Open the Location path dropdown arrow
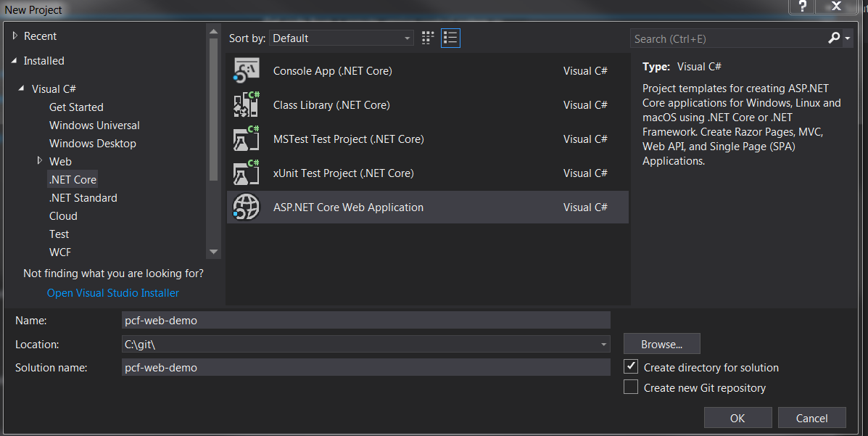The height and width of the screenshot is (436, 868). [603, 345]
